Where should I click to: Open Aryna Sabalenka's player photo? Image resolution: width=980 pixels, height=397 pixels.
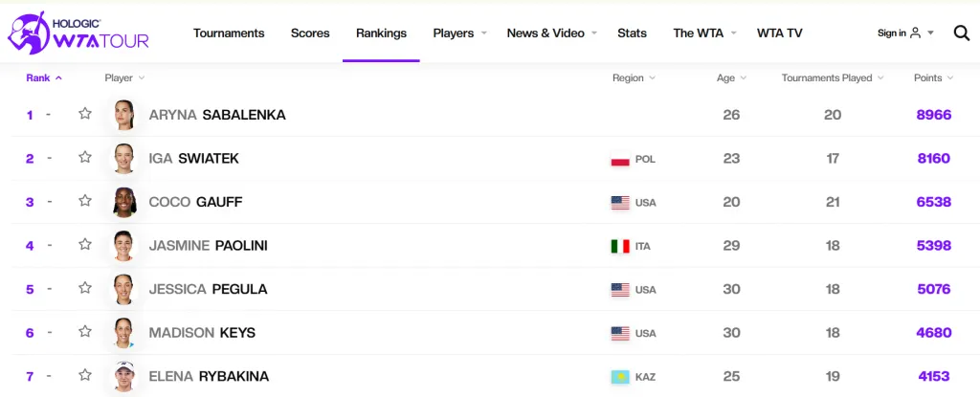pos(124,115)
